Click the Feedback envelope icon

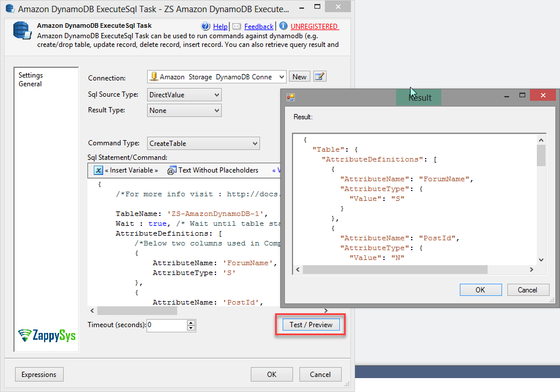pyautogui.click(x=237, y=27)
